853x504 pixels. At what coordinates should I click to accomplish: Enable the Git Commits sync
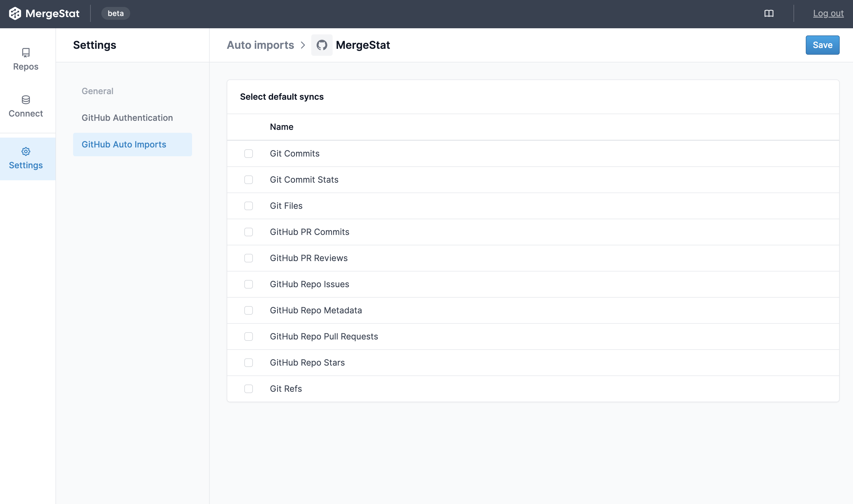(248, 154)
